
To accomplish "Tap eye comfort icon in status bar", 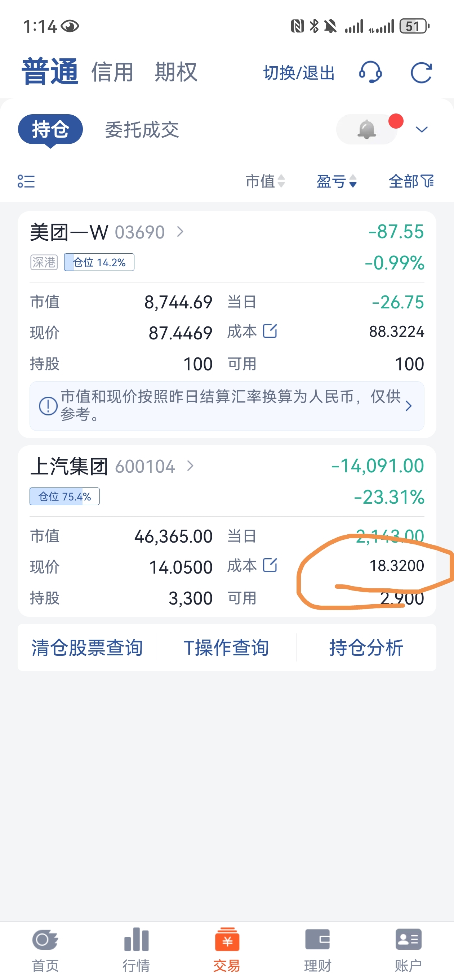I will [70, 26].
